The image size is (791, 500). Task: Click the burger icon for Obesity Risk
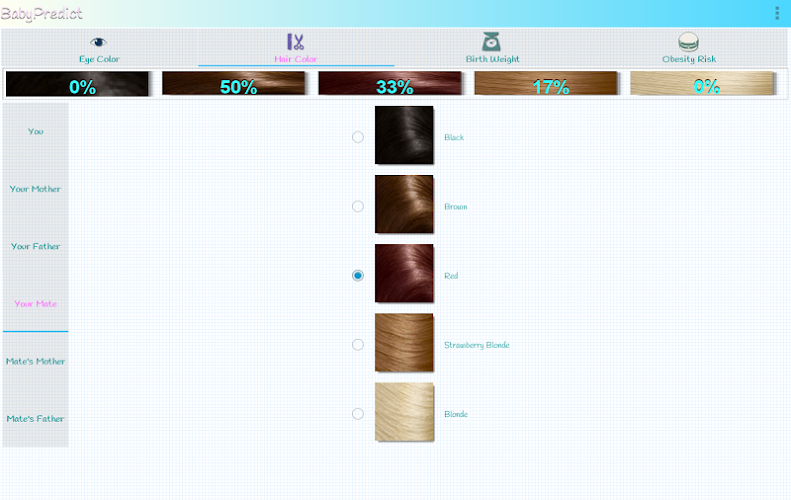point(688,42)
